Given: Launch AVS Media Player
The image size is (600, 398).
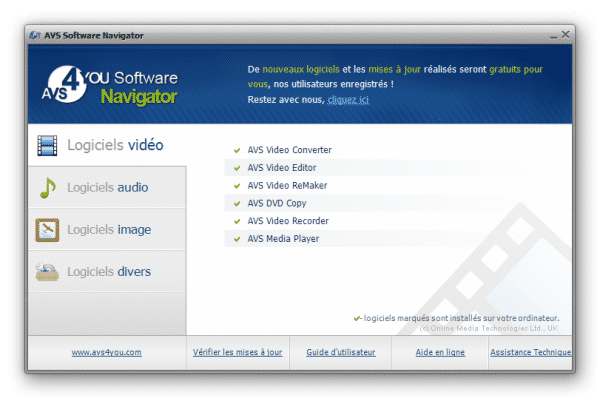Looking at the screenshot, I should [283, 239].
